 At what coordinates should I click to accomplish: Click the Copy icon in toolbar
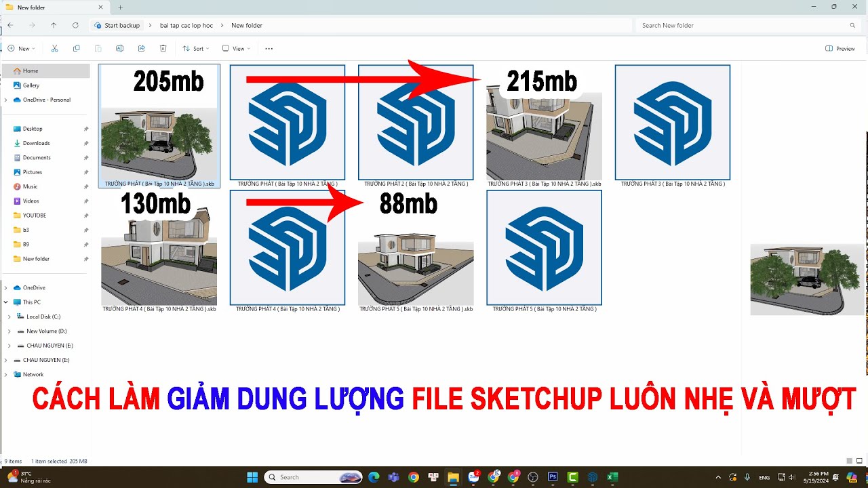click(x=76, y=49)
